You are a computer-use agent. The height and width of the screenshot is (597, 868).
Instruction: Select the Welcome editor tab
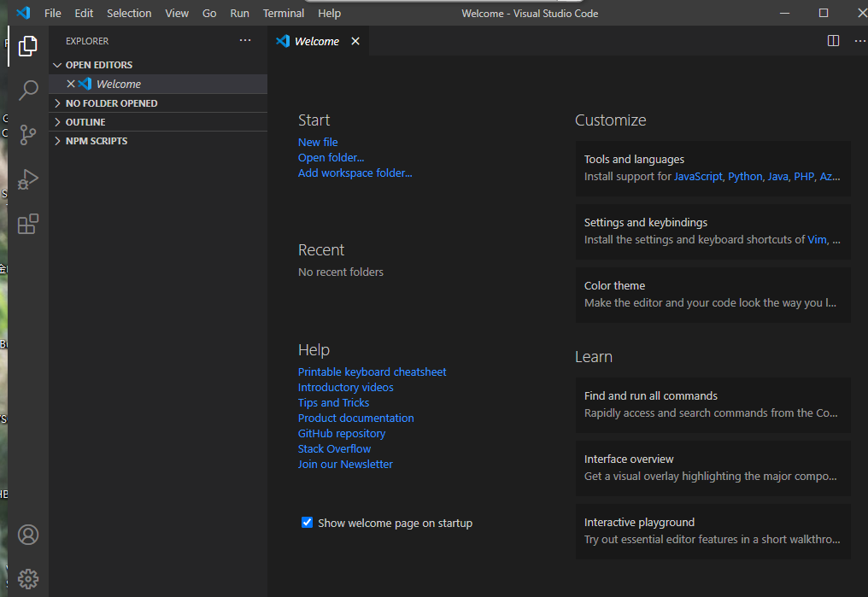[x=319, y=41]
